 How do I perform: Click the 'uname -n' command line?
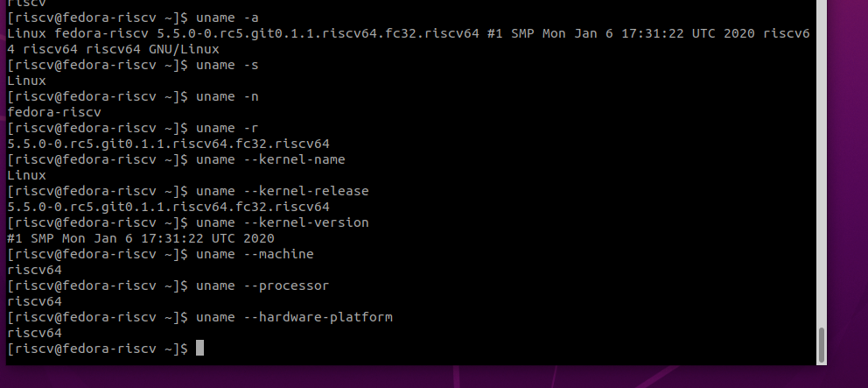[x=226, y=96]
